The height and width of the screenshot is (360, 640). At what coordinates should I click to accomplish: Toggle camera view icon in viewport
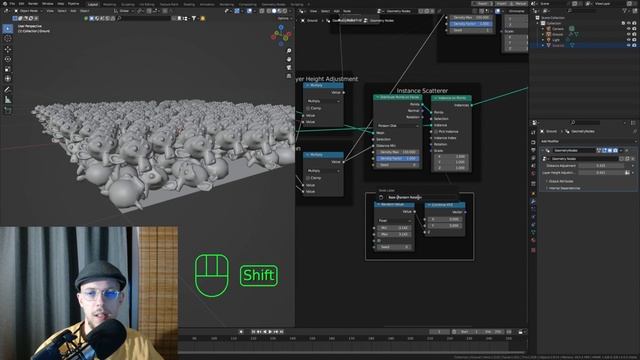coord(289,68)
